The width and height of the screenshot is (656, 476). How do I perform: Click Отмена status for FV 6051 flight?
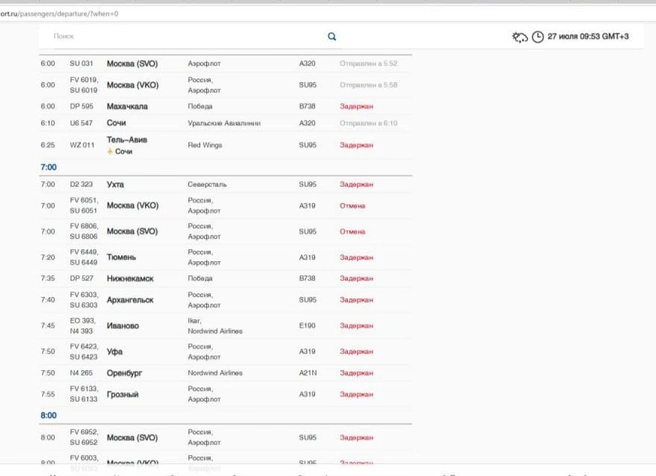click(352, 206)
